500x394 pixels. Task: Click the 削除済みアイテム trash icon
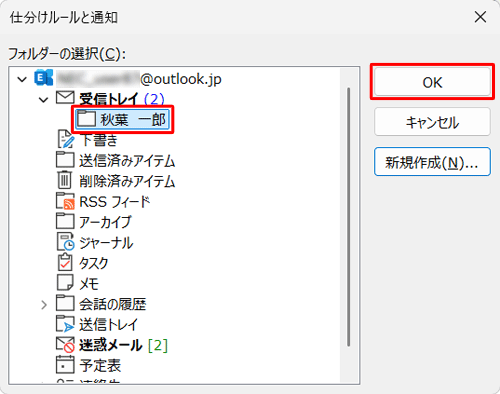65,180
